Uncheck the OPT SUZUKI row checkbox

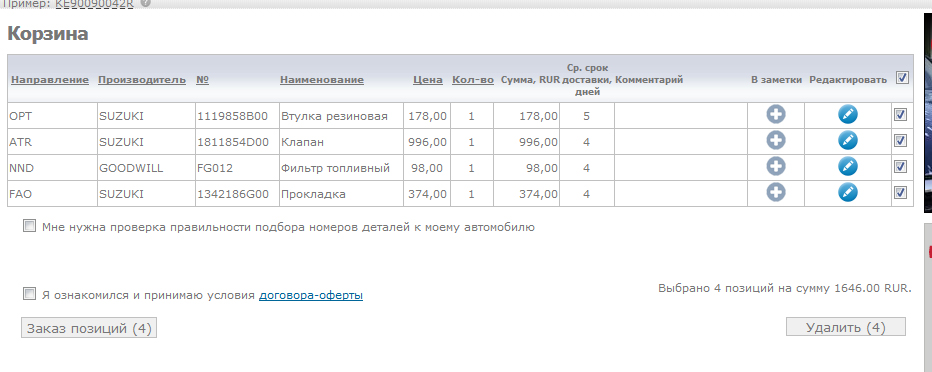point(900,115)
